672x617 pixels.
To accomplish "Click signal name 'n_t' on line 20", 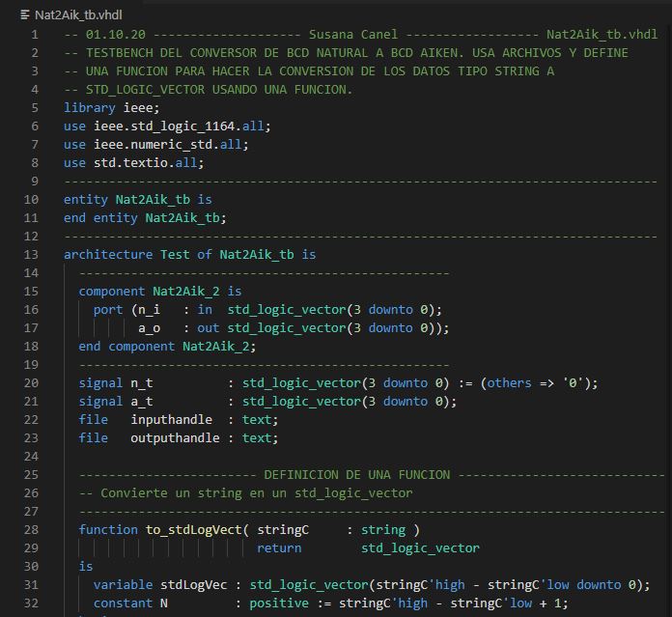I will click(142, 383).
